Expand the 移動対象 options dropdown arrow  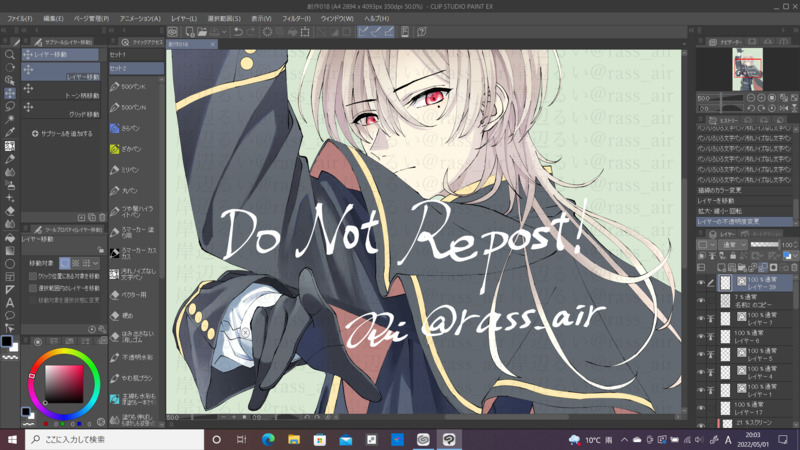(95, 263)
